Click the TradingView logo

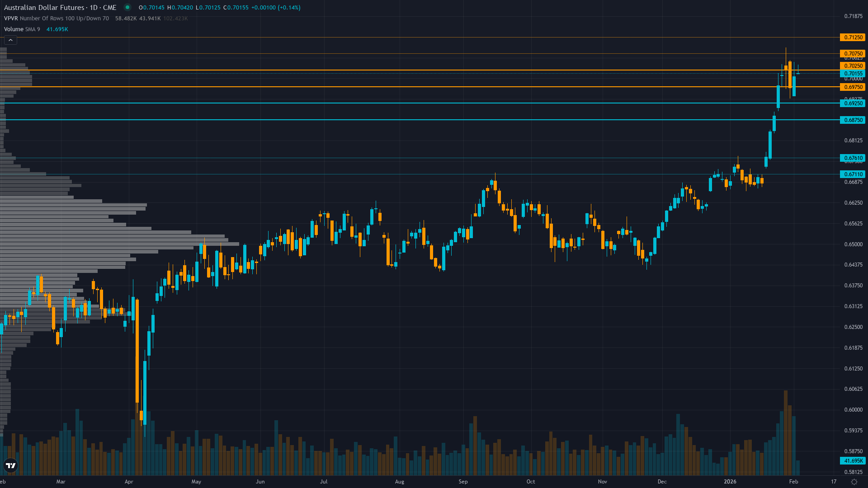coord(10,466)
